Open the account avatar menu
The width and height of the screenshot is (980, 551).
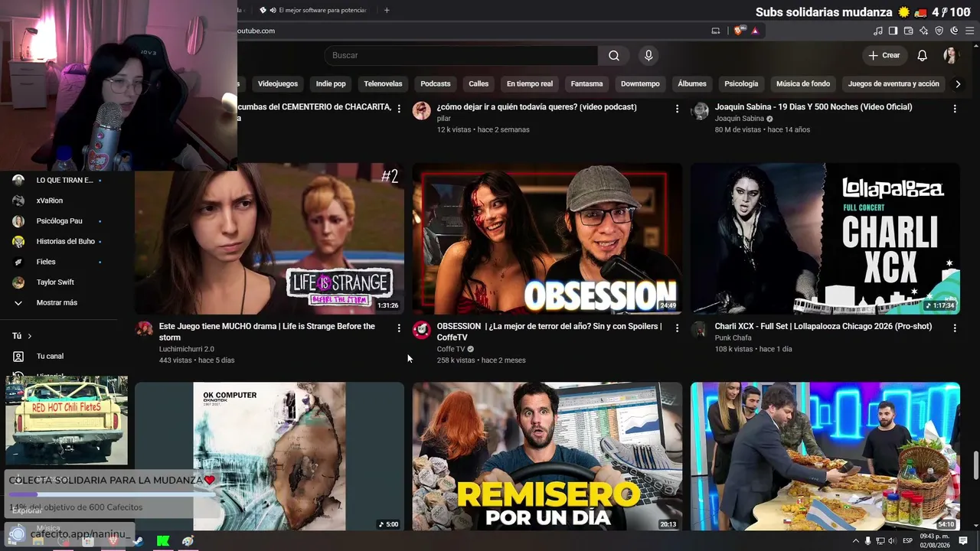pyautogui.click(x=950, y=55)
